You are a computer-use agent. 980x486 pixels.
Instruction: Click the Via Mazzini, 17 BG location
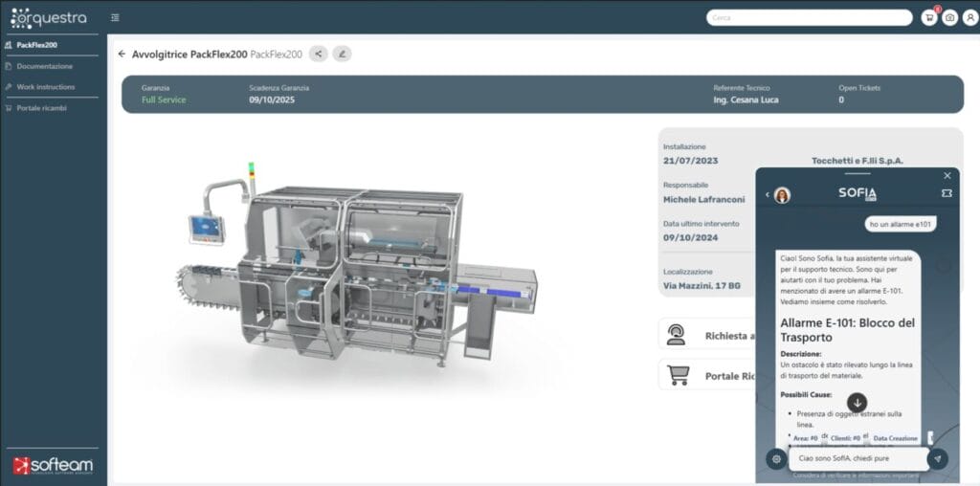pyautogui.click(x=702, y=285)
